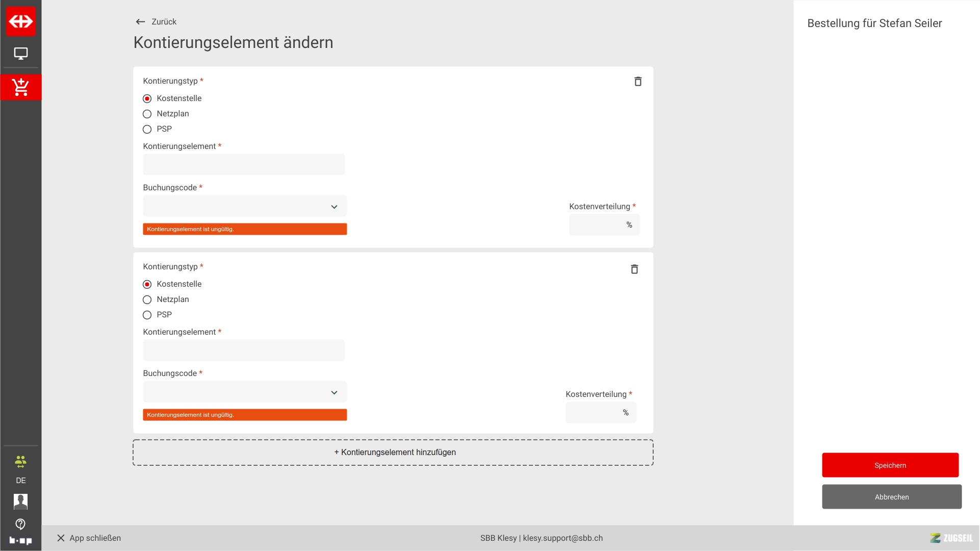Expand the second Buchungscode dropdown
Viewport: 980px width, 551px height.
click(245, 392)
